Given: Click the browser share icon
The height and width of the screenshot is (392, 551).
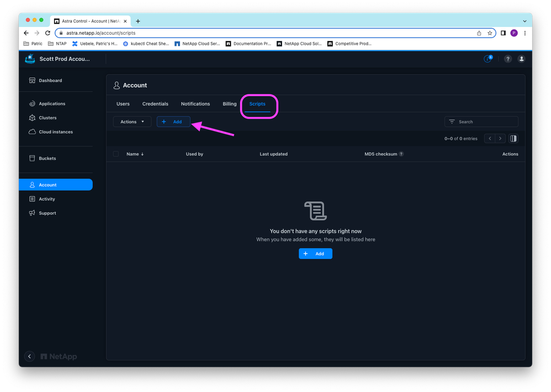Looking at the screenshot, I should pyautogui.click(x=479, y=33).
